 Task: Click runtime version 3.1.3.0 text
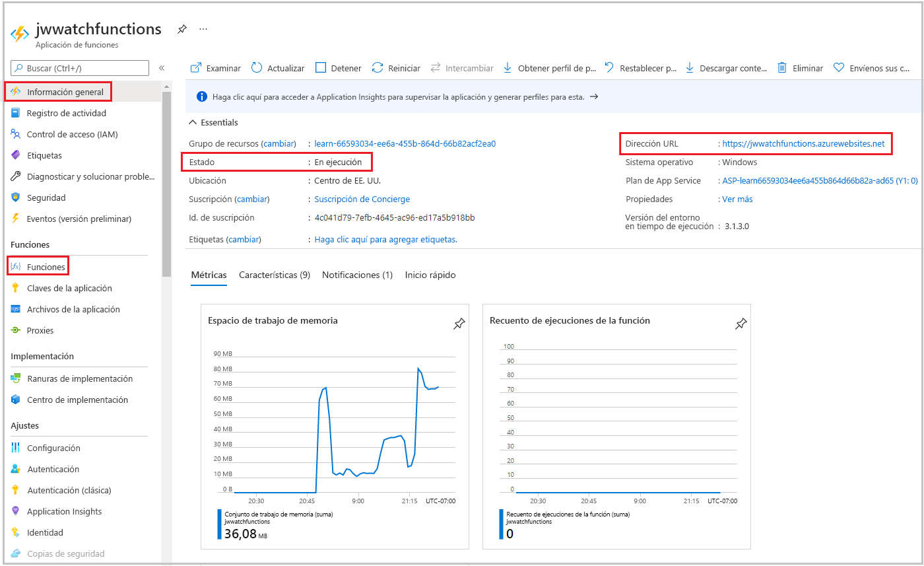735,226
